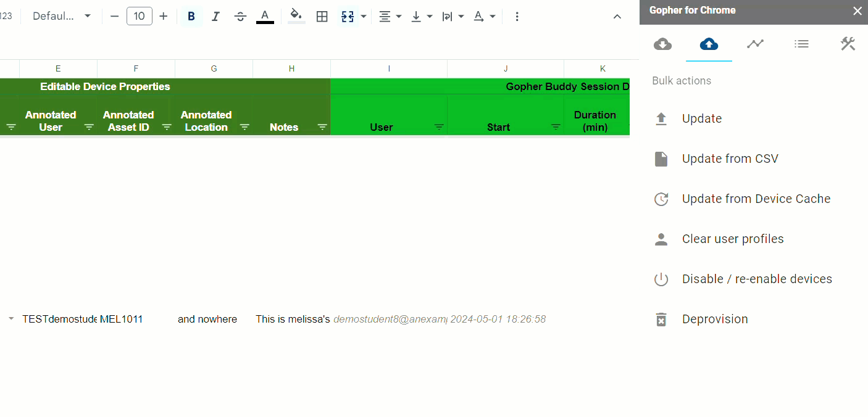Select column E header
This screenshot has width=868, height=417.
point(58,68)
